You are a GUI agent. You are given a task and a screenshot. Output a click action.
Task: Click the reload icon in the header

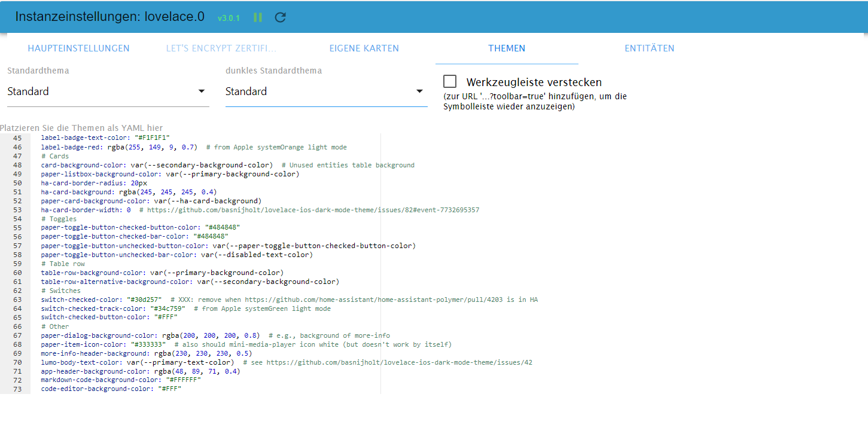coord(280,17)
